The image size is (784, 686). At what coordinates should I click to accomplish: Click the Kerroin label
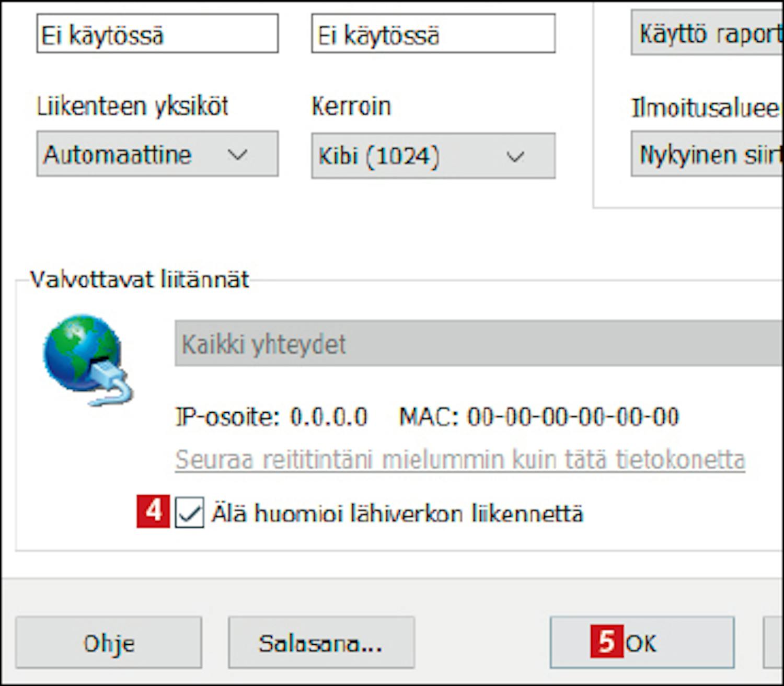351,106
